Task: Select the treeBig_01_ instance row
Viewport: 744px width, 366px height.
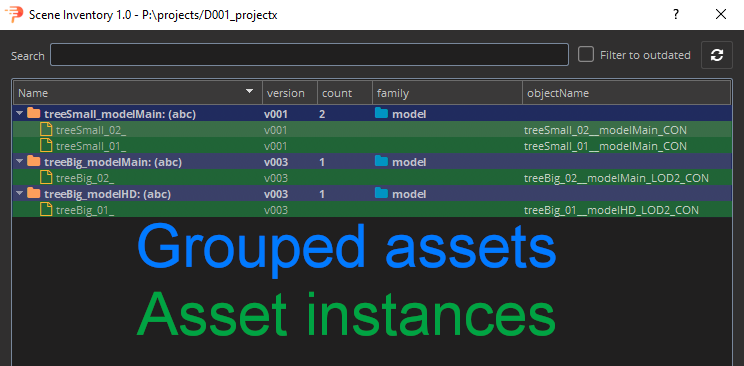Action: [x=372, y=209]
